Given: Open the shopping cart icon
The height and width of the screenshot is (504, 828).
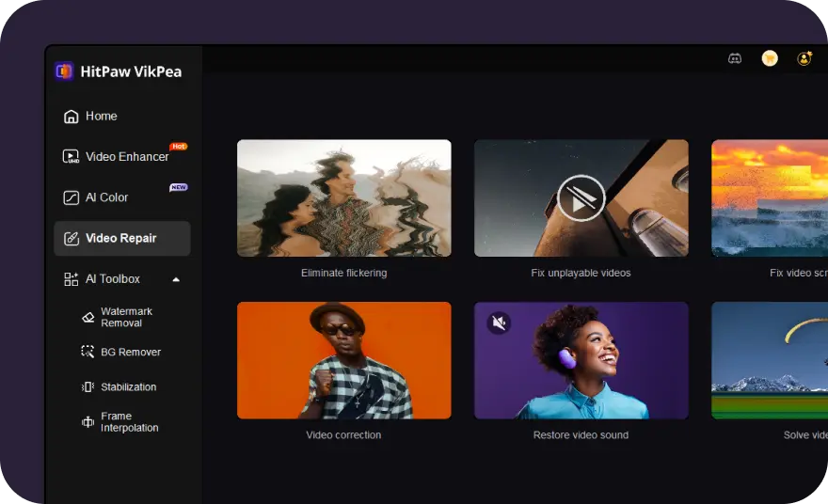Looking at the screenshot, I should 770,58.
